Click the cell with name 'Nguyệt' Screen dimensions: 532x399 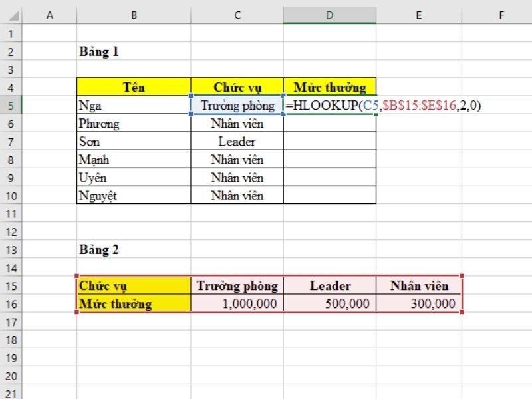134,196
